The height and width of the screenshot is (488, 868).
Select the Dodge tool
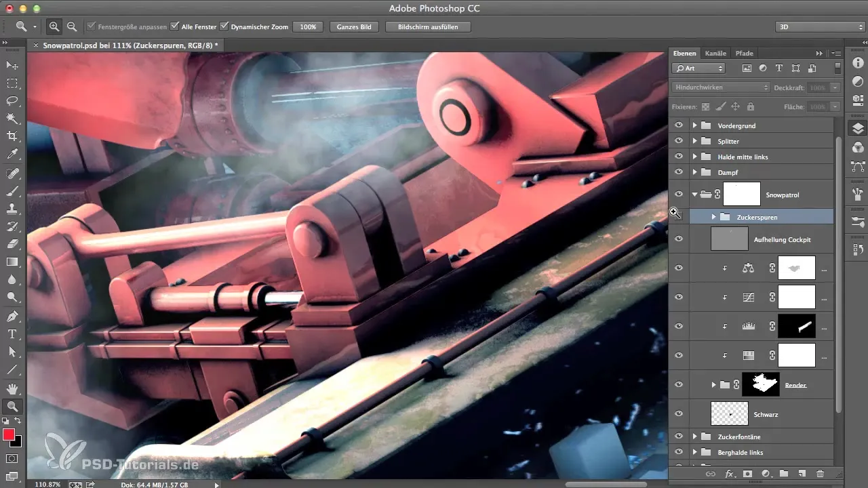pyautogui.click(x=12, y=297)
